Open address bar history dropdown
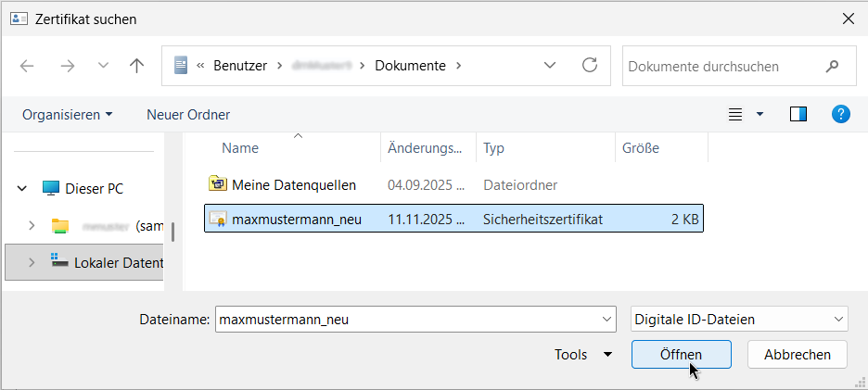Screen dimensions: 868x390 pyautogui.click(x=550, y=66)
